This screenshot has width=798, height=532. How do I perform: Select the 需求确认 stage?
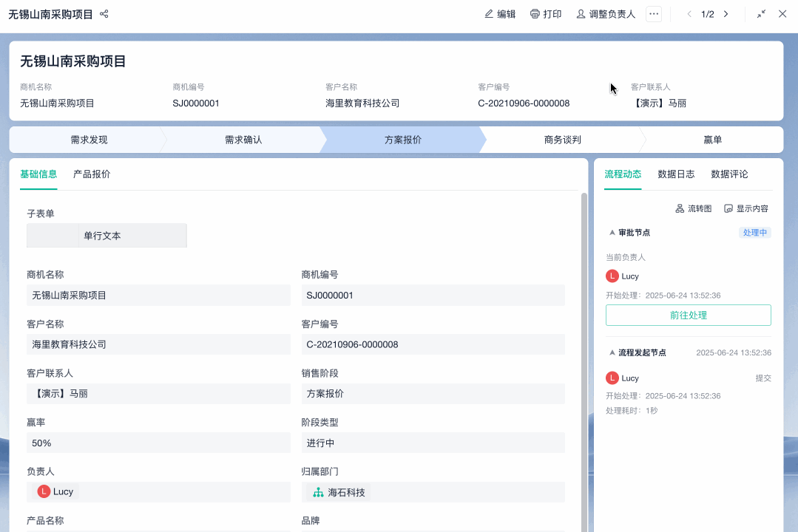tap(243, 140)
